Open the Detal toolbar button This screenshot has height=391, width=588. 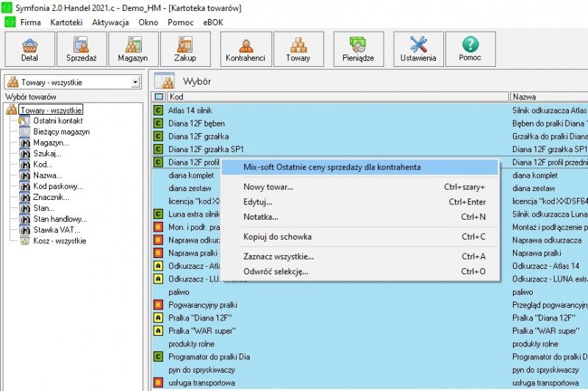click(29, 49)
